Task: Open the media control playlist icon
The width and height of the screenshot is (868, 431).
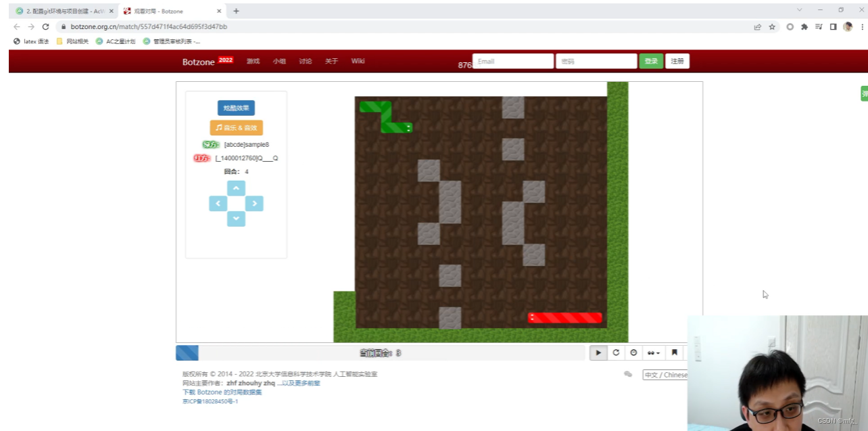Action: coord(819,27)
